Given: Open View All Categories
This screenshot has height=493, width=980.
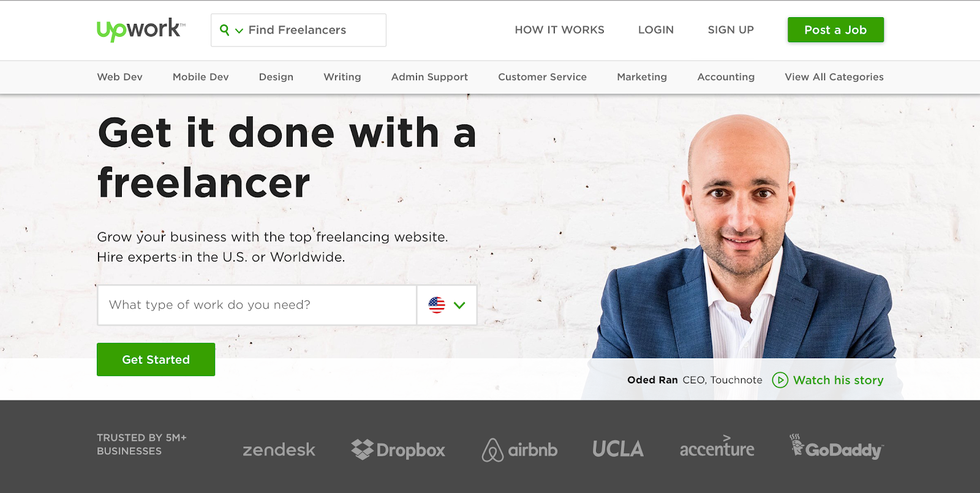Looking at the screenshot, I should point(834,77).
